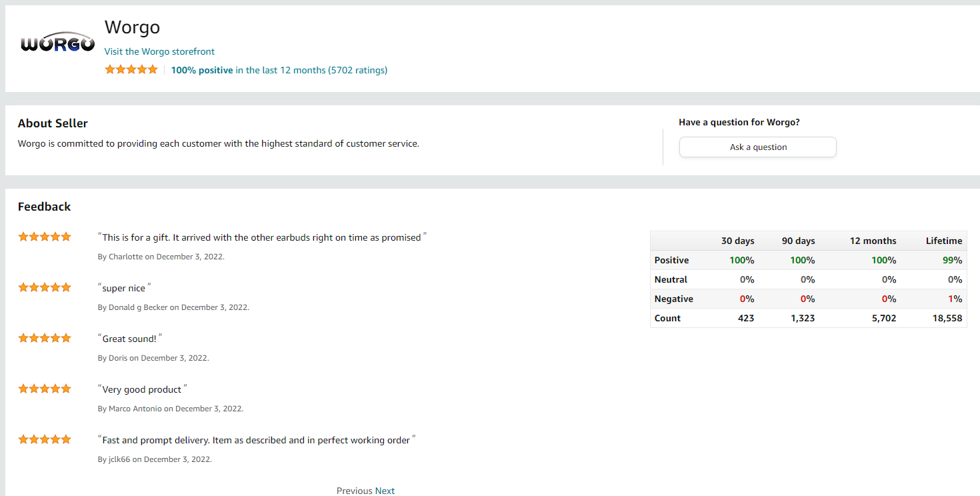
Task: Click the "Count" row label in table
Action: (667, 318)
